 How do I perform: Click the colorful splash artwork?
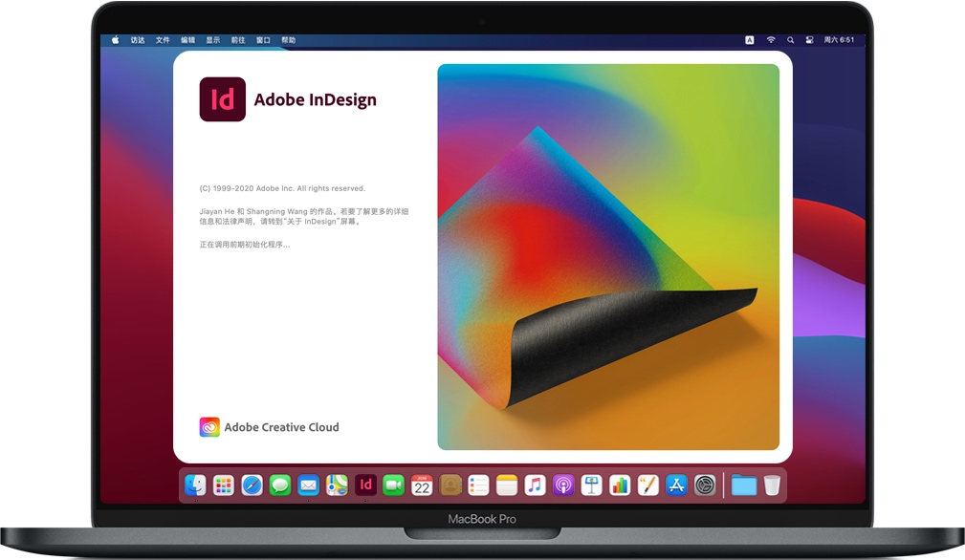[x=608, y=257]
